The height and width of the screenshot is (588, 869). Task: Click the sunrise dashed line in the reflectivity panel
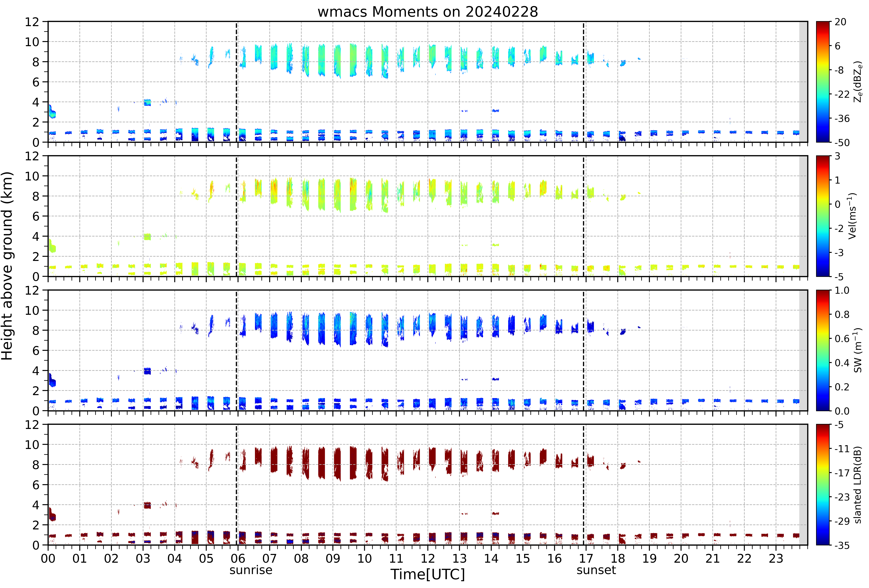[x=236, y=82]
